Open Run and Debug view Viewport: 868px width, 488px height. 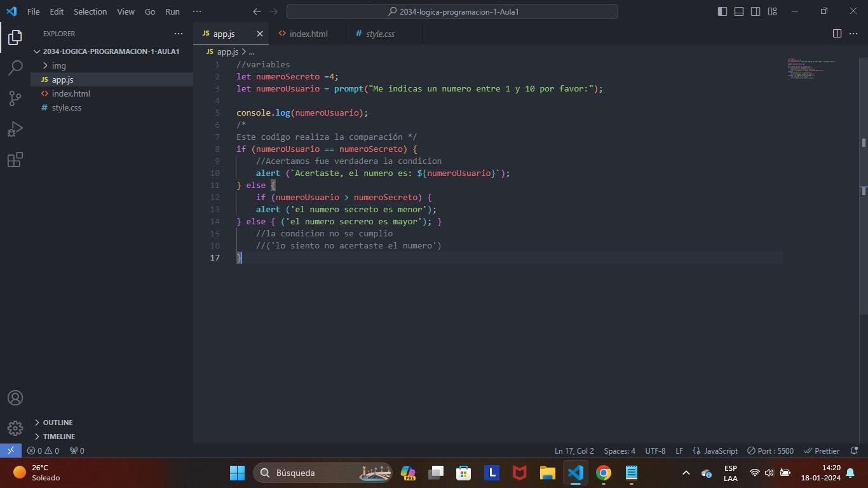tap(15, 129)
